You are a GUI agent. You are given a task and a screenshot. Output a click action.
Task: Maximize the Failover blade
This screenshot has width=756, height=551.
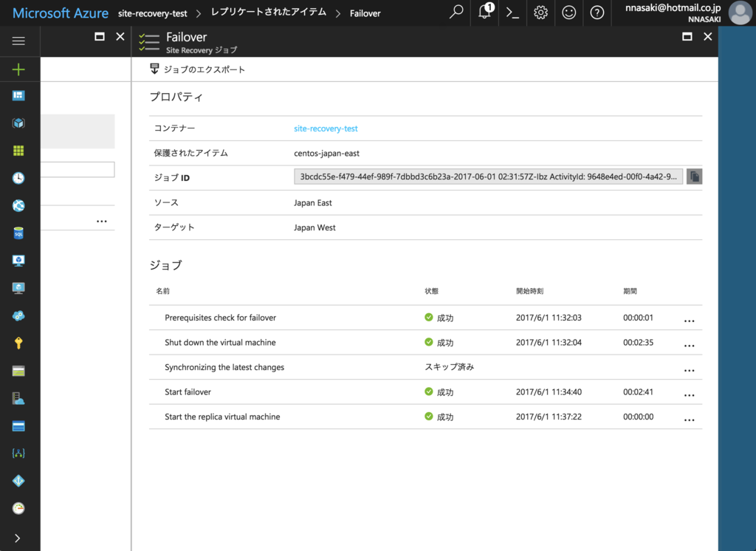tap(687, 37)
